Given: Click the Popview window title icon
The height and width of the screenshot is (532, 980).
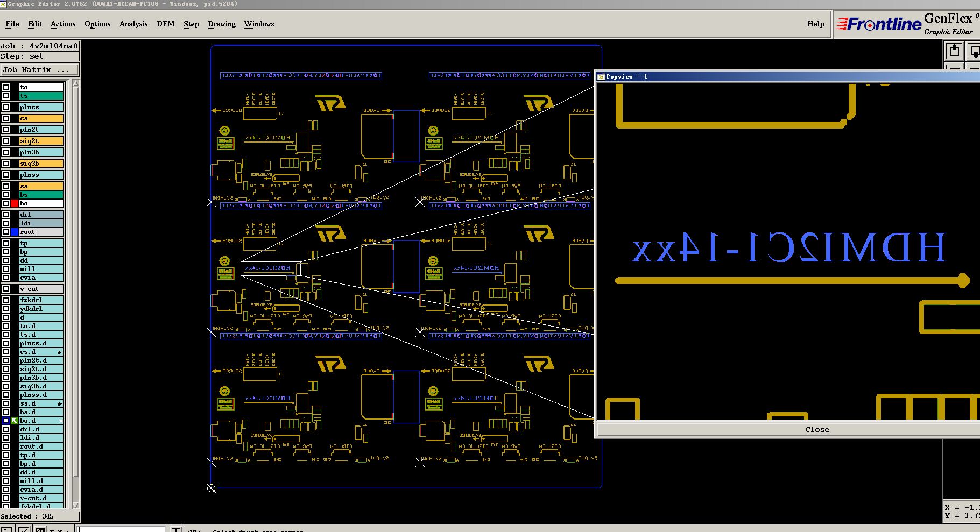Looking at the screenshot, I should tap(601, 76).
